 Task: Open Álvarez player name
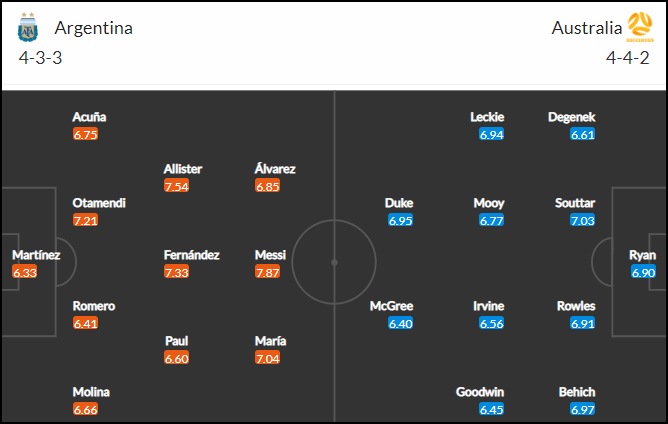pyautogui.click(x=275, y=169)
